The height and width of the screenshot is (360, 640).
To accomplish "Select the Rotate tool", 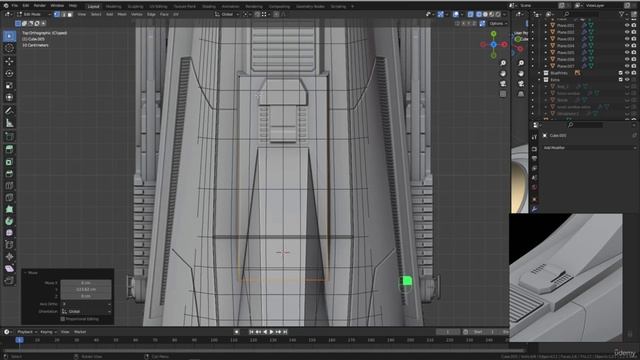I will coord(9,73).
